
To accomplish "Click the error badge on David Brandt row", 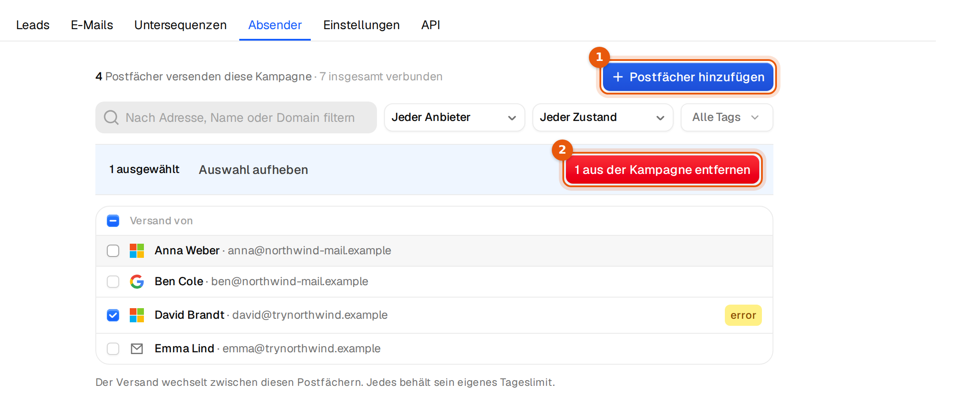I will click(x=743, y=315).
